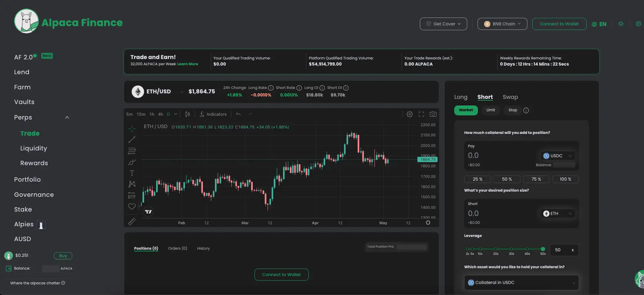Expand the Collateral in USDC dropdown

point(521,283)
